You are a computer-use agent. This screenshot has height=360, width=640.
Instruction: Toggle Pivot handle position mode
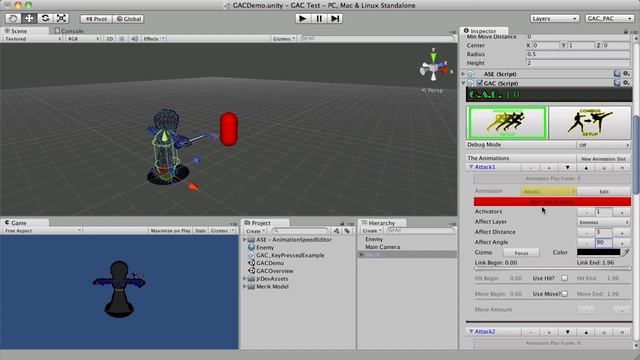click(96, 19)
